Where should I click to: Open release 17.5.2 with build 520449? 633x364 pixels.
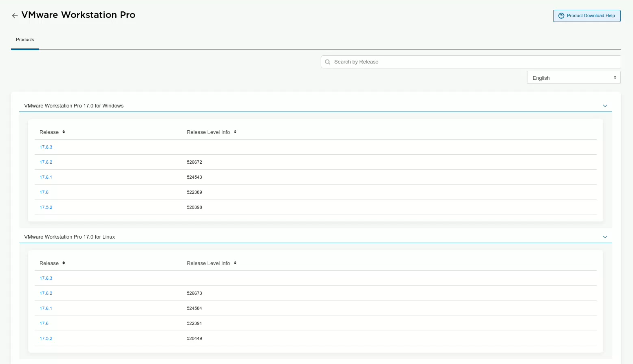tap(46, 338)
